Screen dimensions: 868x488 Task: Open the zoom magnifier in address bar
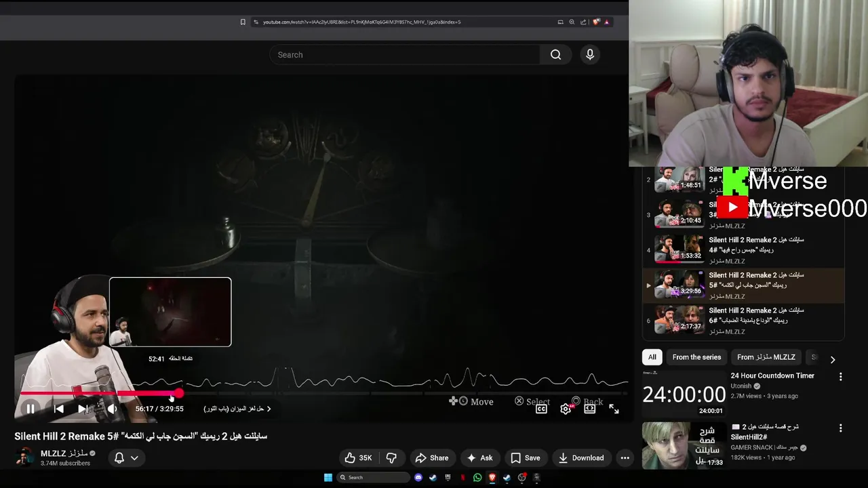572,22
